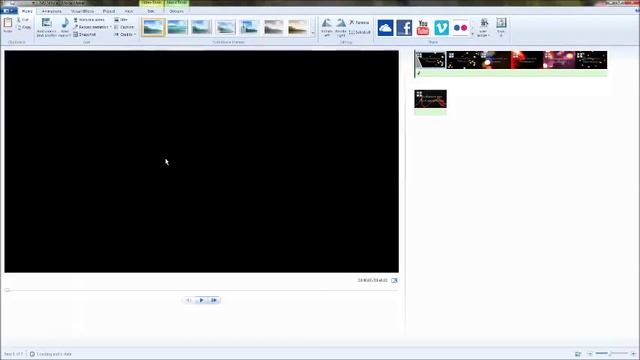Share the movie to OneDrive
Viewport: 640px width, 360px height.
point(385,28)
